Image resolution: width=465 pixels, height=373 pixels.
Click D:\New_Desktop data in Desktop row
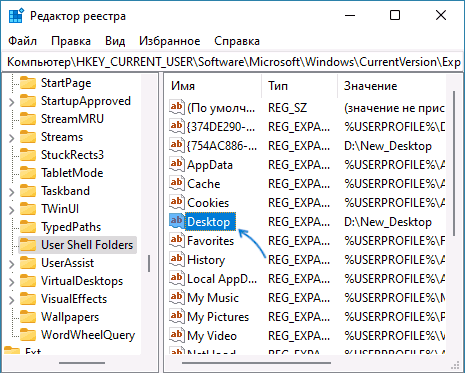388,222
